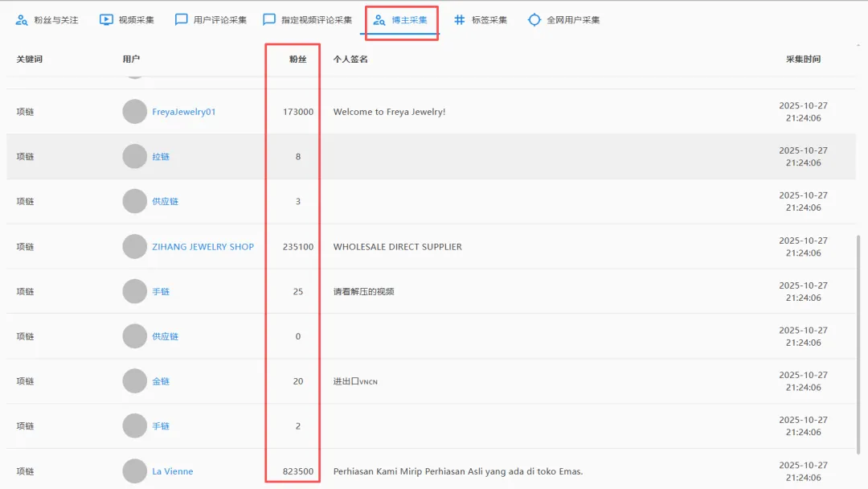Click La Vienne's avatar
The width and height of the screenshot is (868, 489).
[133, 471]
